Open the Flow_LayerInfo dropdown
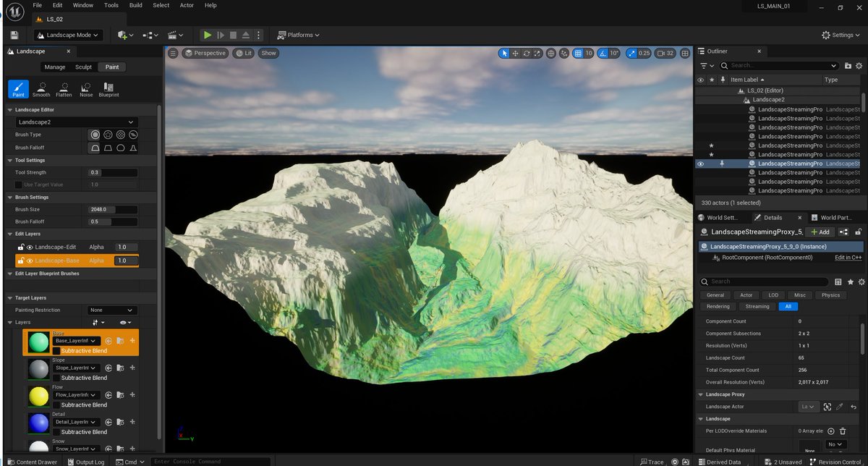868x466 pixels. (x=75, y=394)
